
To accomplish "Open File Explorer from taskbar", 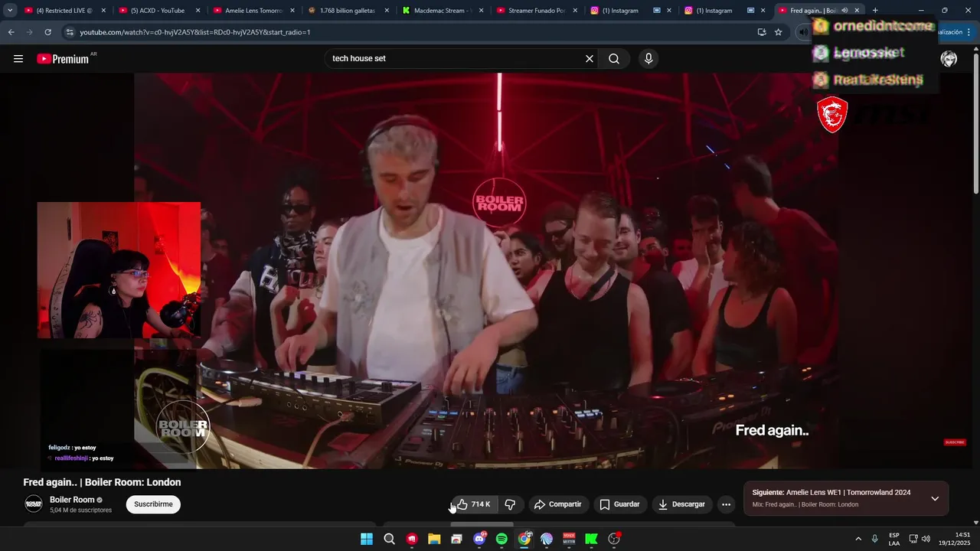I will pos(434,540).
